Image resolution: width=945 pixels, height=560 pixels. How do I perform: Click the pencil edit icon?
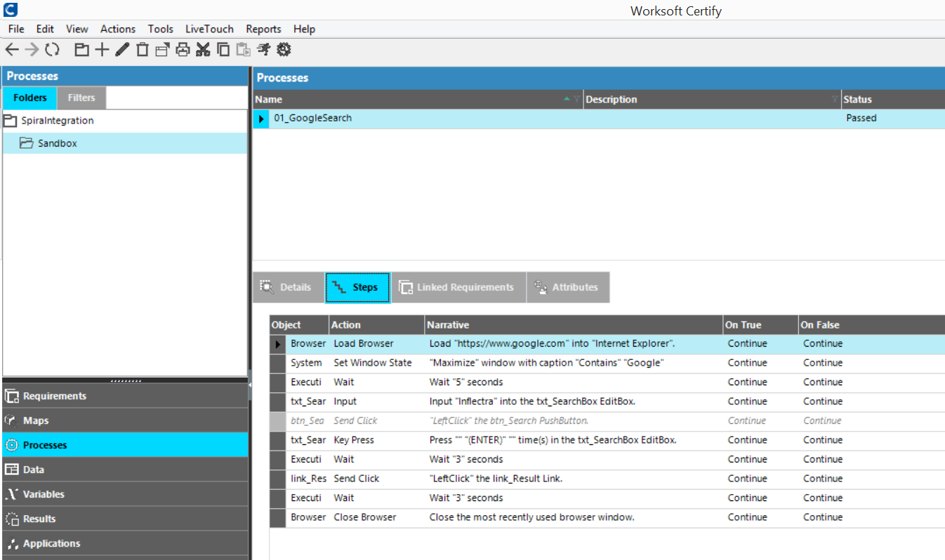pos(122,49)
